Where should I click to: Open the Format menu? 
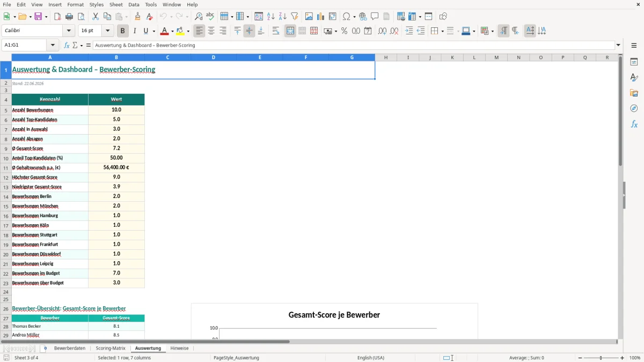(76, 4)
